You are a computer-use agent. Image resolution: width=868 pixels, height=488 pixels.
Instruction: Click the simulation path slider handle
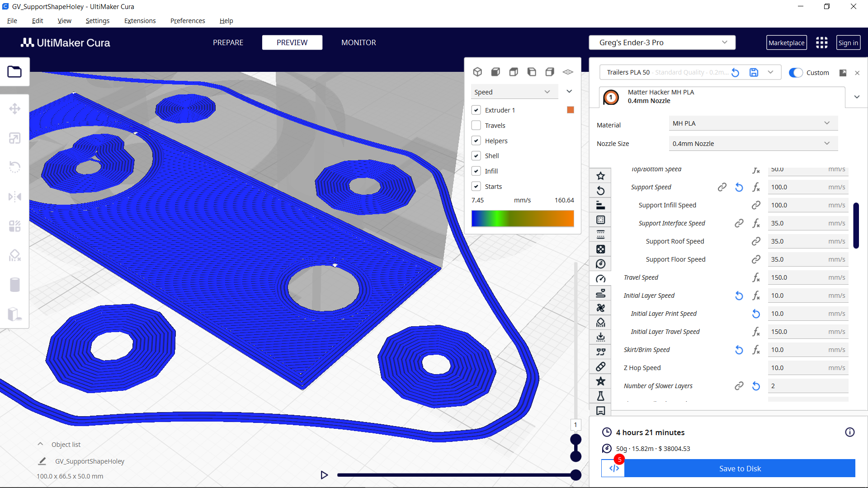[576, 475]
